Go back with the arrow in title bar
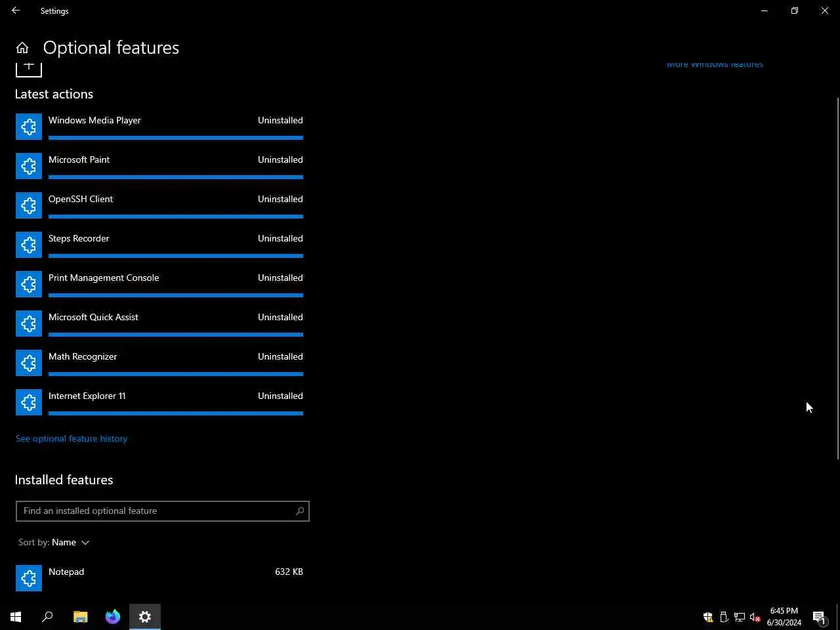 (16, 10)
